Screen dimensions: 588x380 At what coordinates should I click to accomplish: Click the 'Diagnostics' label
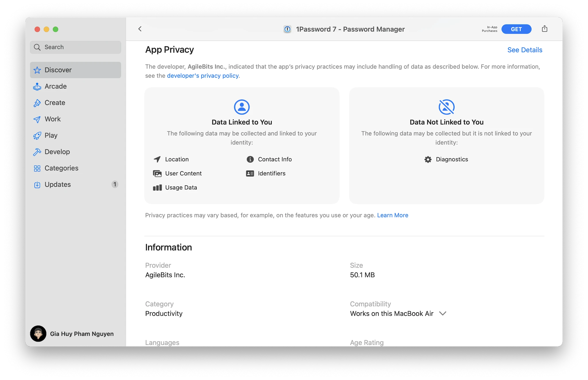452,159
